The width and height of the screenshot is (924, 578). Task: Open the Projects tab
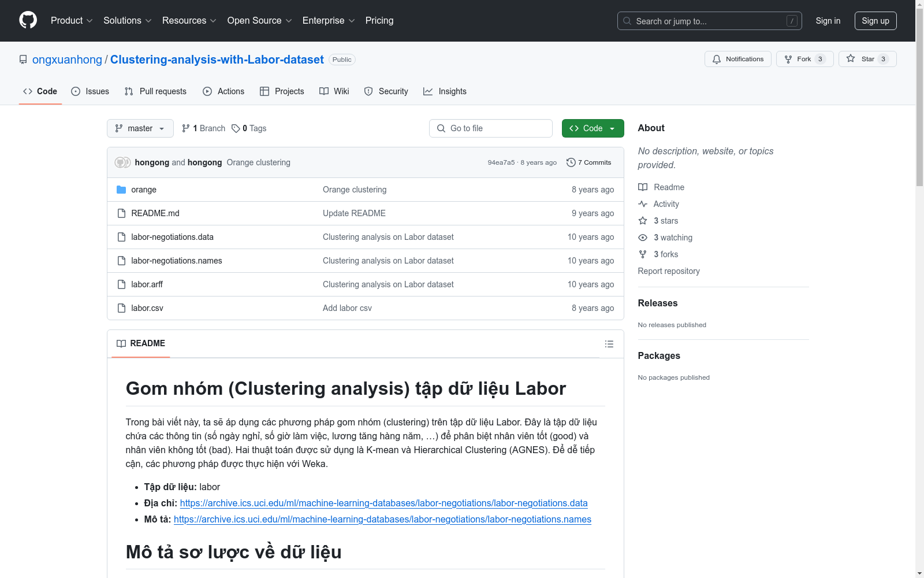(282, 91)
